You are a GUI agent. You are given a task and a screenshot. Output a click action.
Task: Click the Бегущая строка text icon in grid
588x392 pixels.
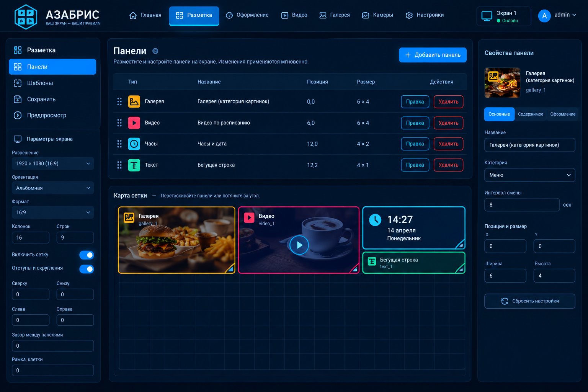point(372,261)
